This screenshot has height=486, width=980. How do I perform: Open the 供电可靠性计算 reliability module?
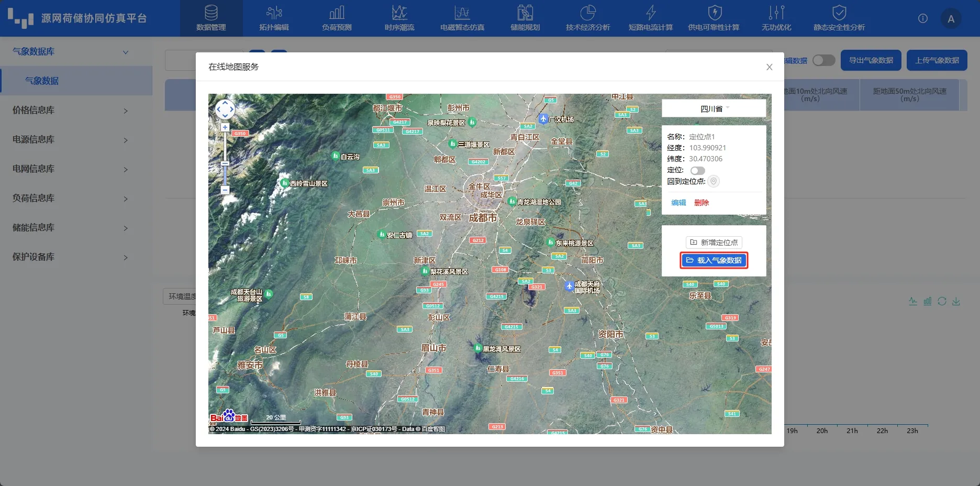click(x=714, y=18)
